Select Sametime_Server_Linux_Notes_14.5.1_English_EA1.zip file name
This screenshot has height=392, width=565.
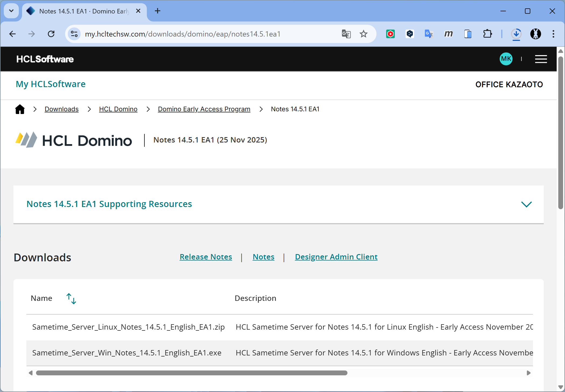point(129,327)
